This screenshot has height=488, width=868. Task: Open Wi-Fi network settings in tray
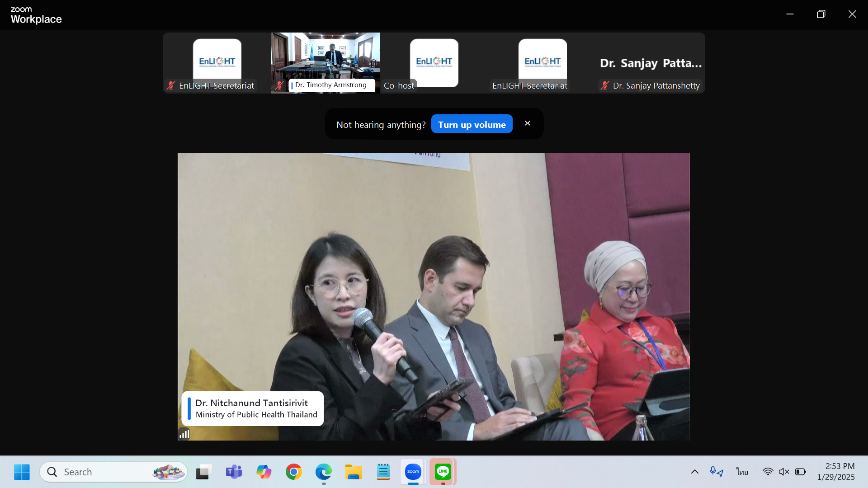coord(768,472)
